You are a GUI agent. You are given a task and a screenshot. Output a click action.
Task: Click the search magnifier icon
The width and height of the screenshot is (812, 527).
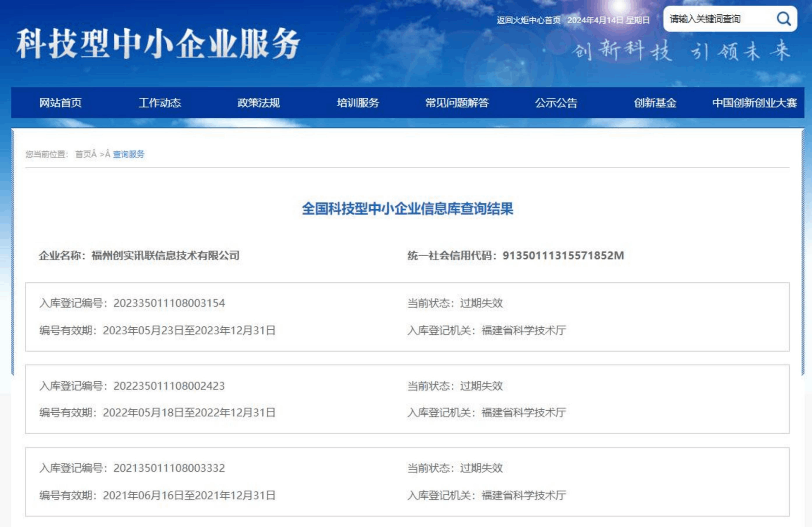click(783, 19)
